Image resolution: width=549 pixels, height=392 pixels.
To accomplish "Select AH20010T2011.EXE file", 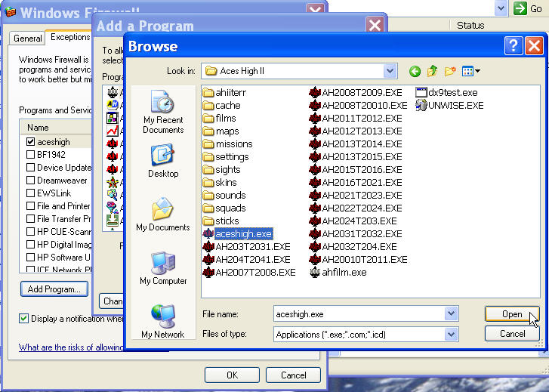I will (x=358, y=260).
